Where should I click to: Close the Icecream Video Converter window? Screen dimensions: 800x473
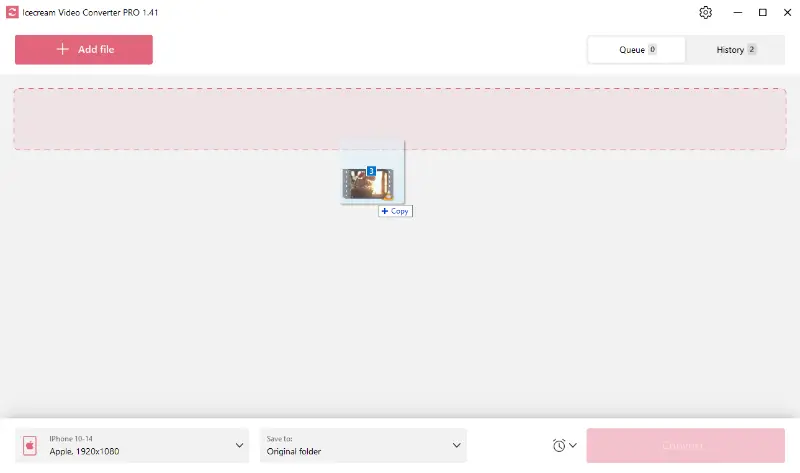pos(787,12)
